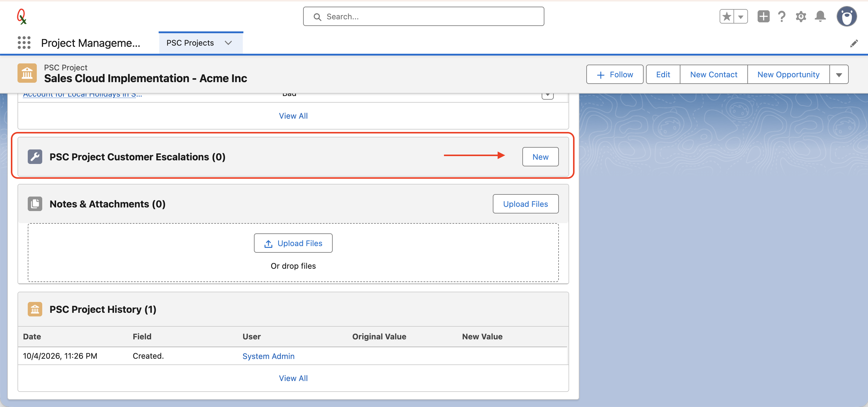Select the PSC Projects tab
This screenshot has height=407, width=868.
pos(190,43)
